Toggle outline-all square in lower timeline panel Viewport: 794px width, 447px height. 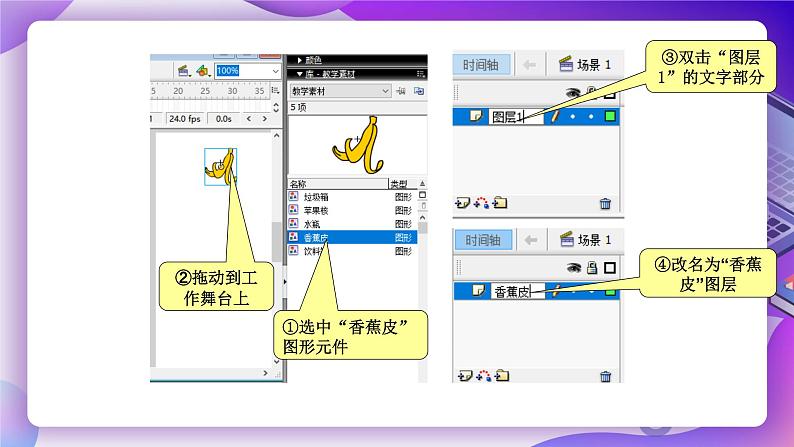(610, 267)
